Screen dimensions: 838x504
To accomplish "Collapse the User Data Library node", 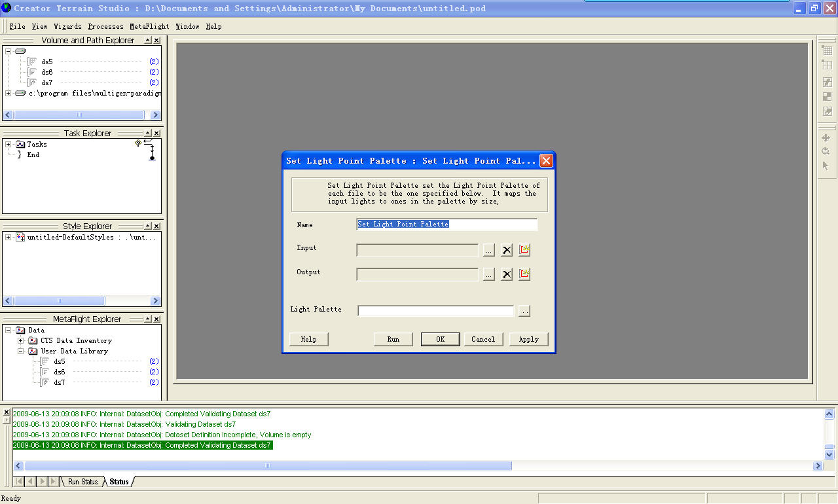I will tap(20, 351).
